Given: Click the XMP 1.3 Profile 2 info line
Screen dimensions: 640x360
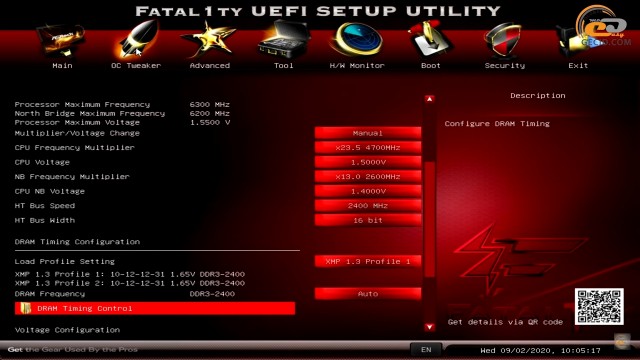Looking at the screenshot, I should [x=130, y=283].
